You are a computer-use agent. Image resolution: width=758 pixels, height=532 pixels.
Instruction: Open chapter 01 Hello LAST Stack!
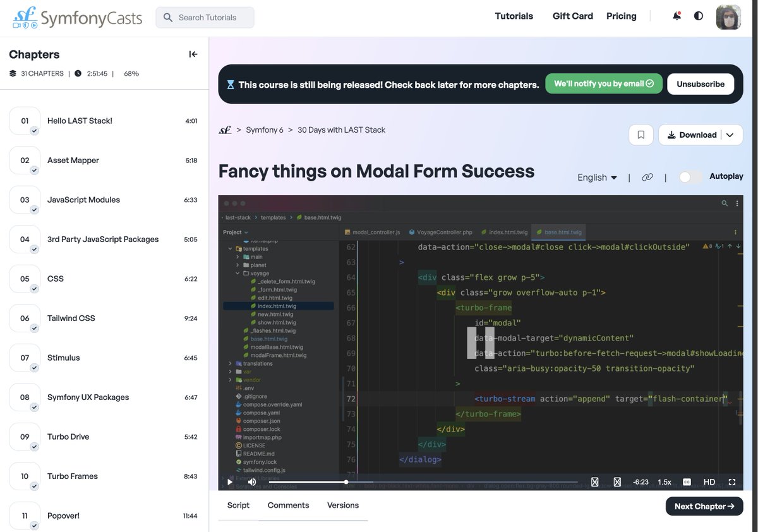[104, 121]
